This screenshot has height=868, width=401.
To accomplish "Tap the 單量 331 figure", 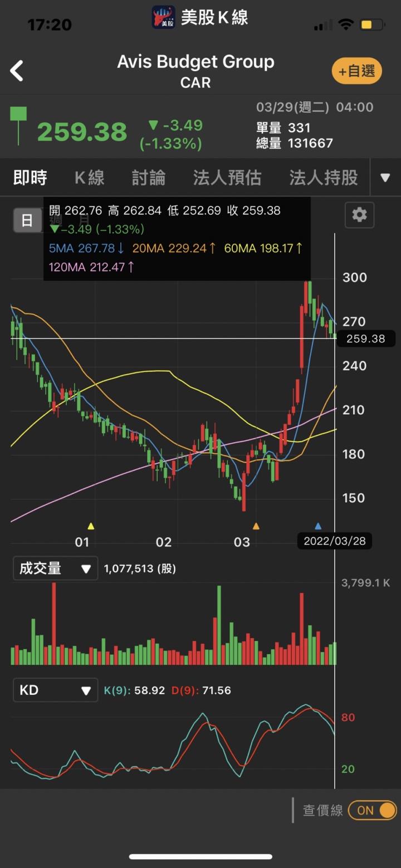I will click(x=283, y=127).
